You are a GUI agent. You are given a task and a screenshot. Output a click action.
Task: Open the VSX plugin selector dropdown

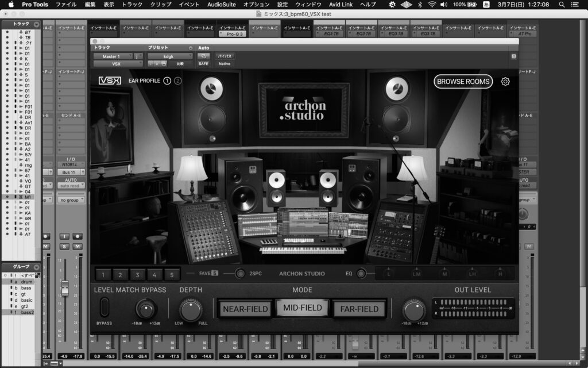pyautogui.click(x=118, y=64)
